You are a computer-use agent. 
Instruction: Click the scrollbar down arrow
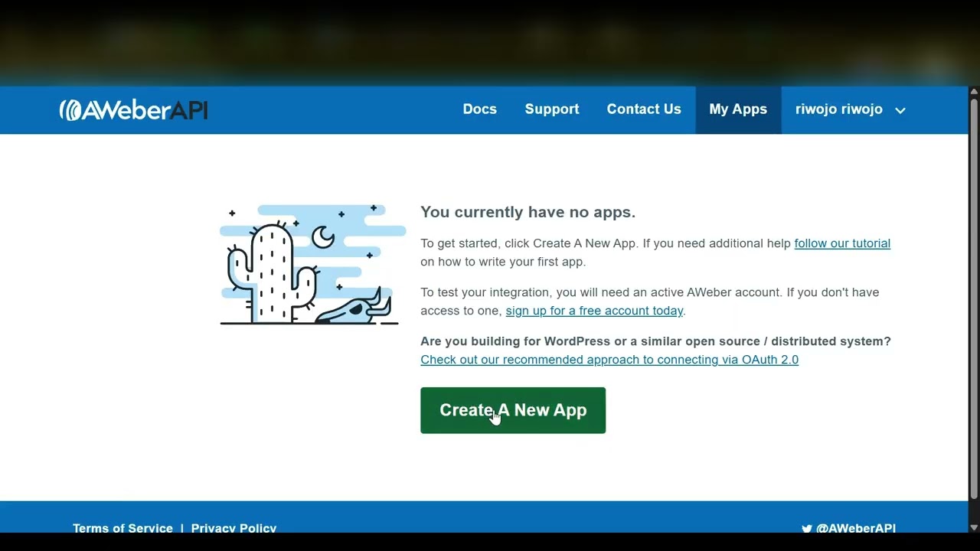coord(974,527)
